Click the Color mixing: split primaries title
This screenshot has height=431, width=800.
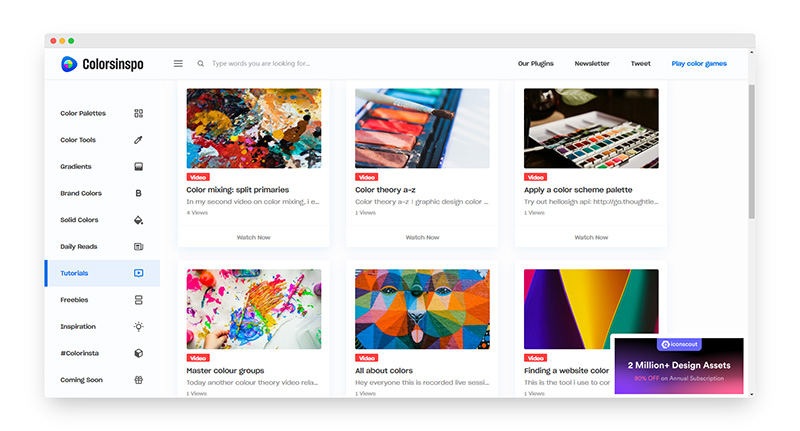pos(237,190)
